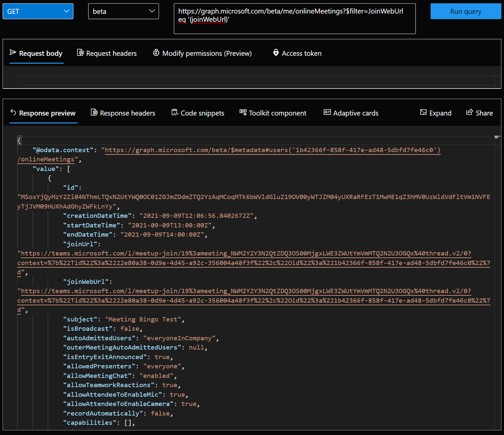504x435 pixels.
Task: Click the Share arrow icon
Action: pyautogui.click(x=469, y=112)
